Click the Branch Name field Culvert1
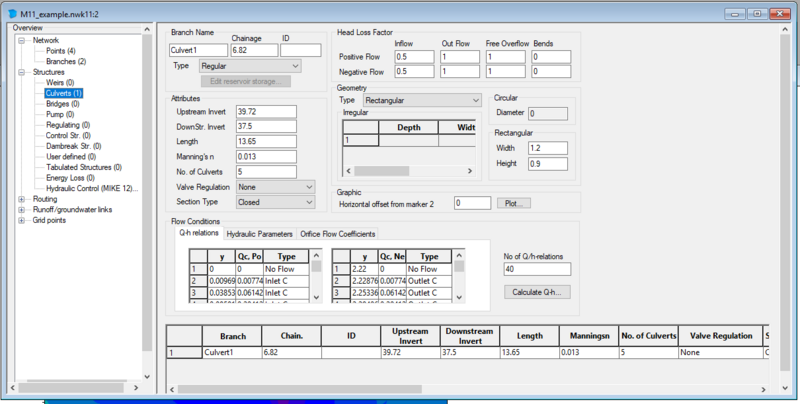800x404 pixels. coord(198,50)
